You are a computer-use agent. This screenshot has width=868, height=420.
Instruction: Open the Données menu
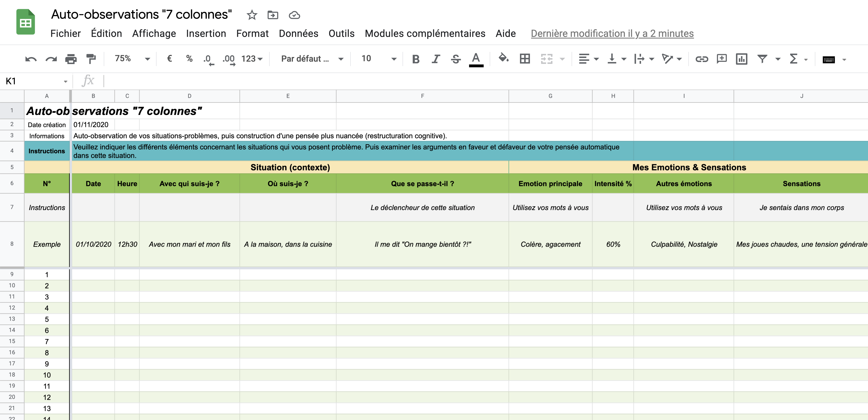(x=299, y=33)
